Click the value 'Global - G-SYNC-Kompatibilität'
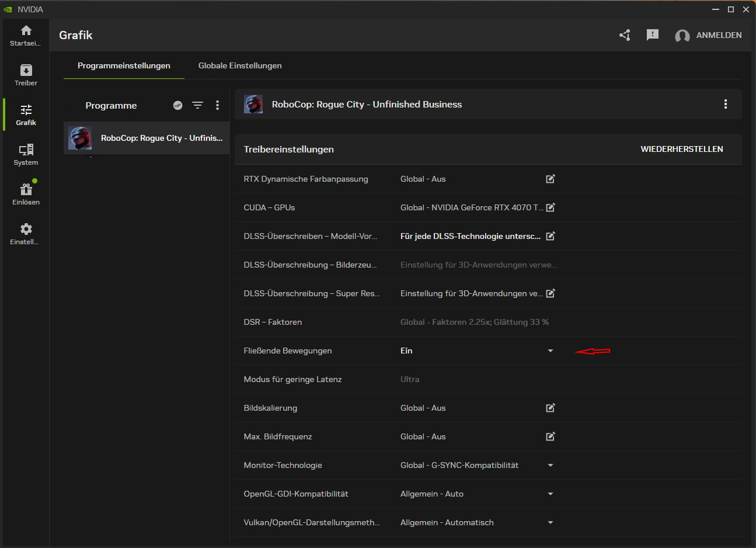756x548 pixels. [459, 465]
